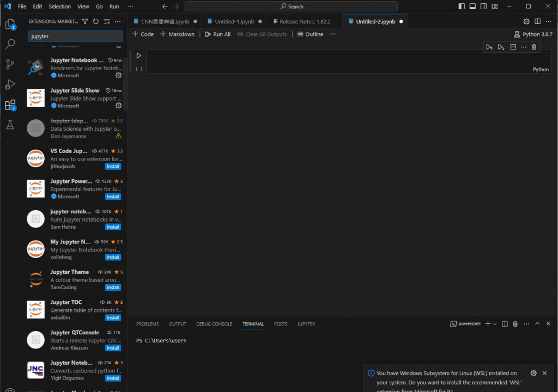This screenshot has height=392, width=558.
Task: Open the Extensions view icon
Action: [10, 105]
